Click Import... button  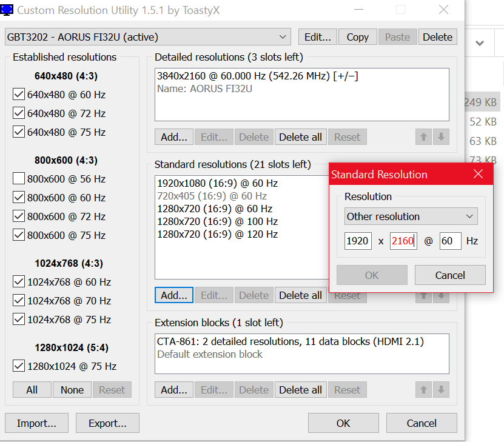(36, 423)
